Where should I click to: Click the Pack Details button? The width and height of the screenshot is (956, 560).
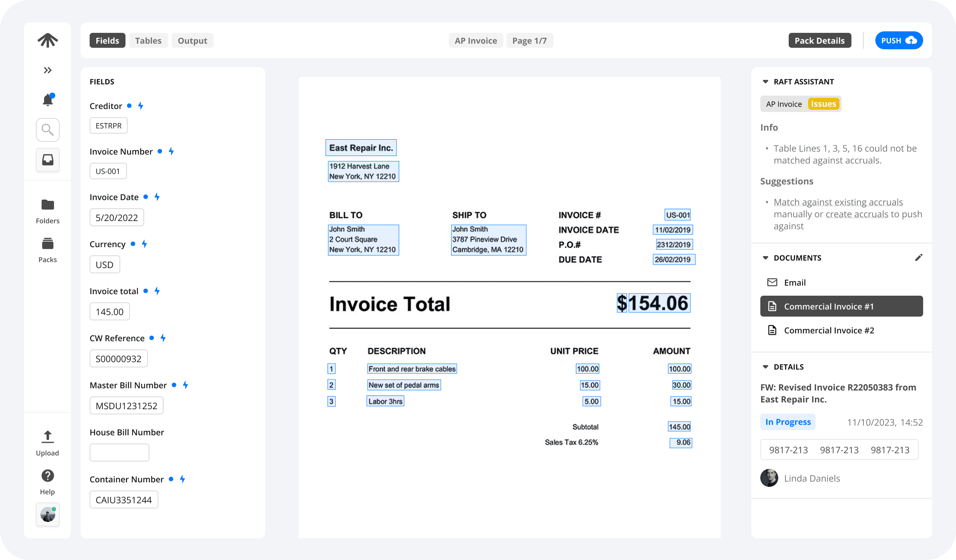click(819, 41)
